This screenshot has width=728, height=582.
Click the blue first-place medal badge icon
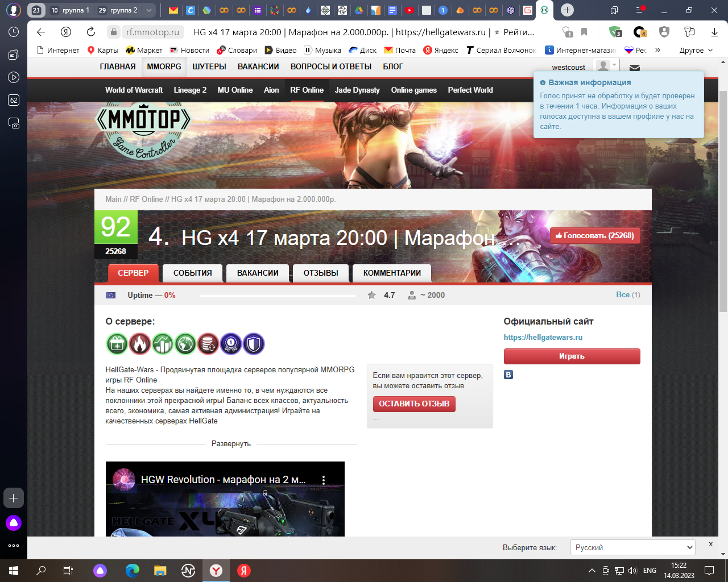(231, 344)
